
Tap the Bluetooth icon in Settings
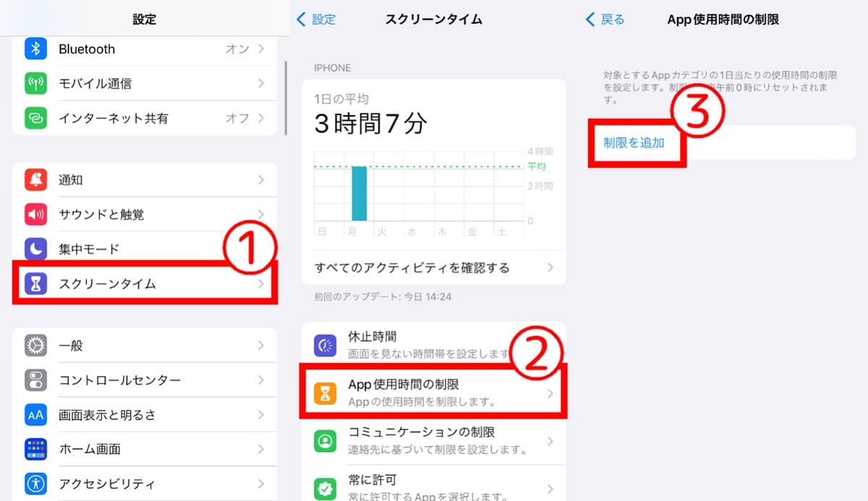tap(35, 48)
